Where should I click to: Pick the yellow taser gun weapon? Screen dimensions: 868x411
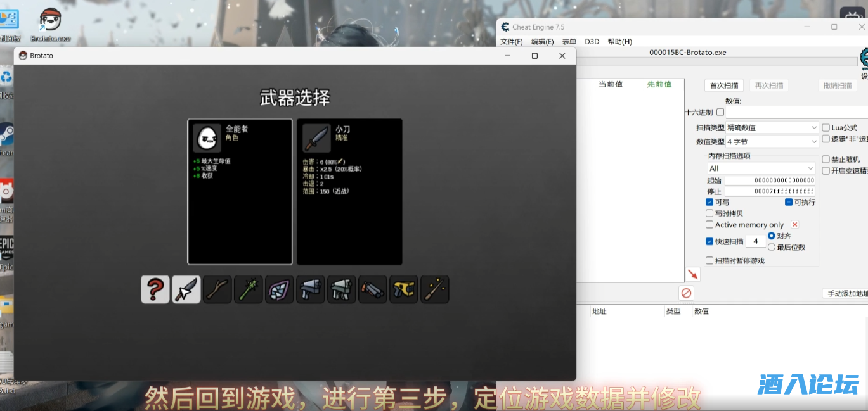[404, 289]
